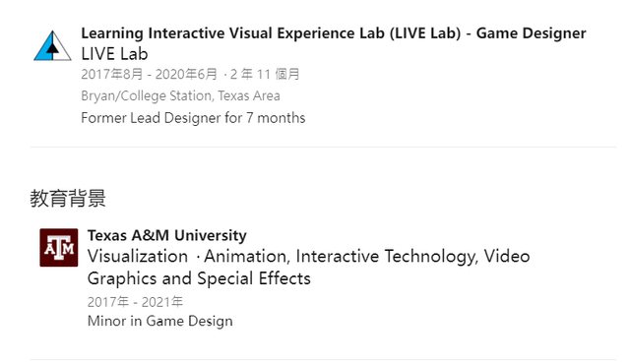Image resolution: width=630 pixels, height=364 pixels.
Task: Open the Learning Interactive Visual Experience Lab title
Action: [x=334, y=33]
